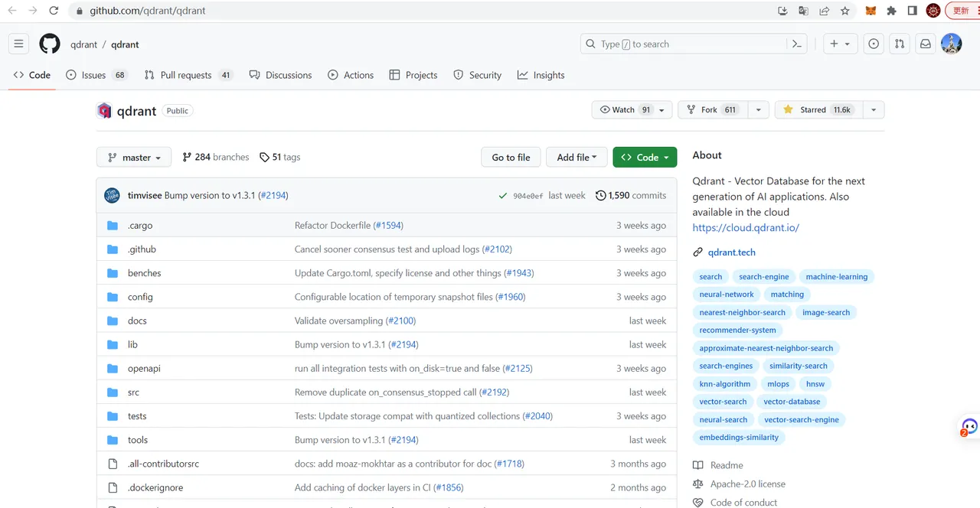Open the cloud.qdrant.io link in About
Viewport: 980px width, 508px height.
tap(746, 228)
